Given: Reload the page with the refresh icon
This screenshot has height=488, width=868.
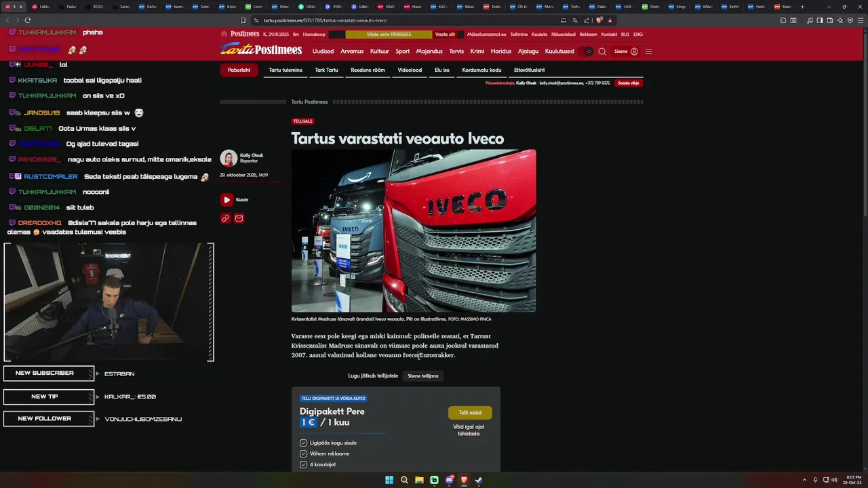Looking at the screenshot, I should pos(27,20).
